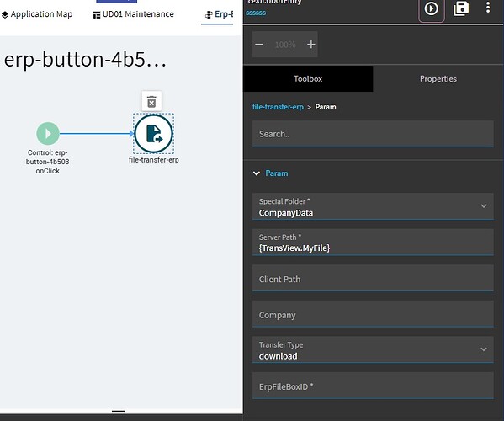The width and height of the screenshot is (504, 421).
Task: Open the Transfer Type dropdown
Action: click(x=373, y=350)
